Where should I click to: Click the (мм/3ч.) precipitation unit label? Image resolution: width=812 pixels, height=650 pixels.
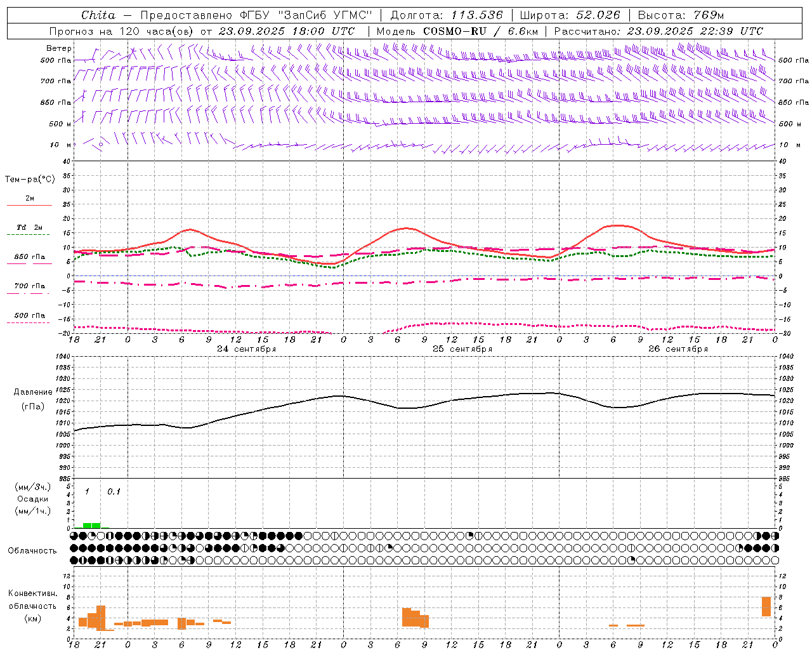pos(33,487)
